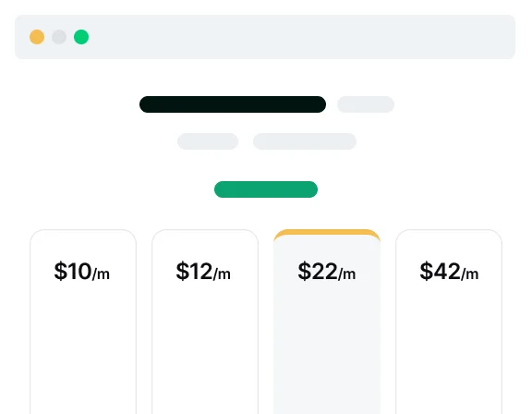The image size is (532, 414).
Task: Click the /m suffix on $42 price
Action: point(469,274)
